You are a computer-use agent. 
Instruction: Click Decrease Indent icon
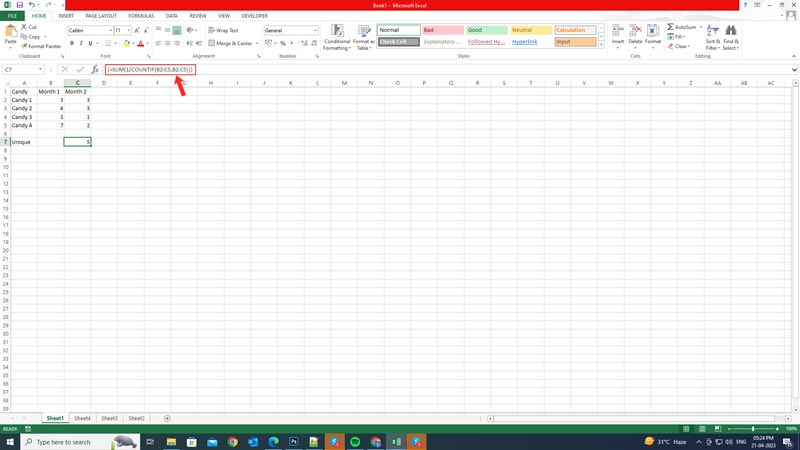189,43
